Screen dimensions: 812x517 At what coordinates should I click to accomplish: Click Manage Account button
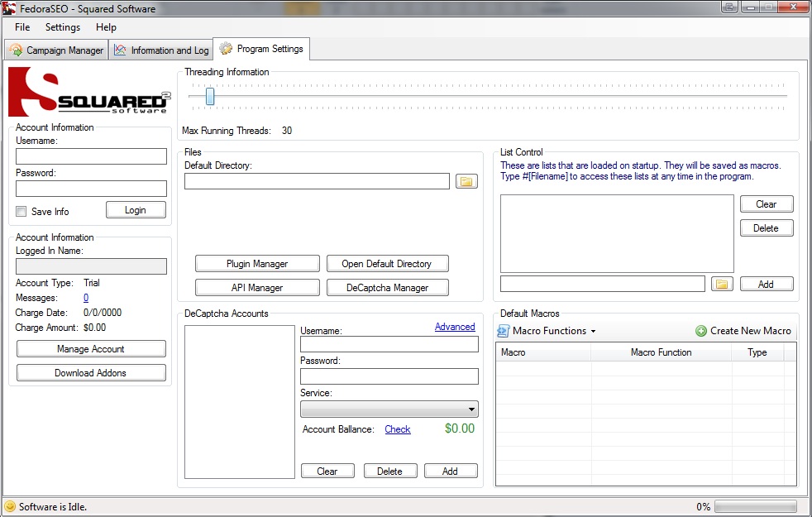coord(91,348)
